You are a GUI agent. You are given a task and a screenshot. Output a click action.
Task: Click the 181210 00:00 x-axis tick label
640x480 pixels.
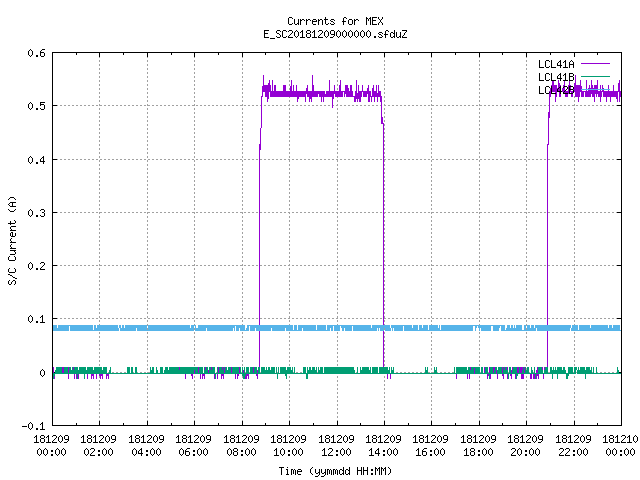click(620, 446)
